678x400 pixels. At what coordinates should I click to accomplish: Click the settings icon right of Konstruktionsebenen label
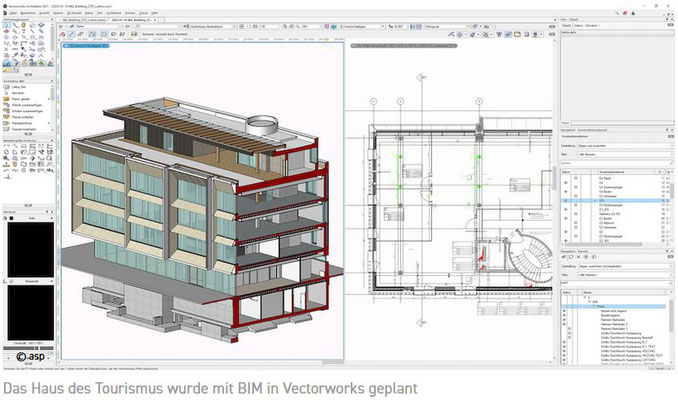click(x=671, y=136)
